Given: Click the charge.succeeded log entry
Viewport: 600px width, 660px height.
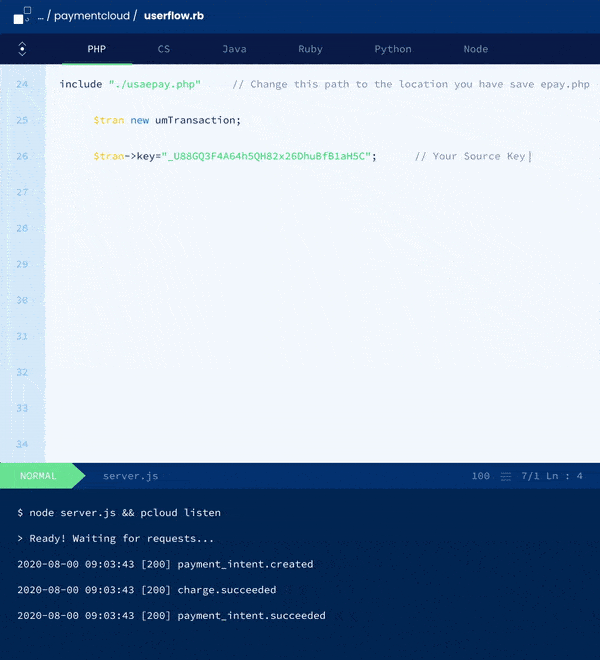Looking at the screenshot, I should 147,590.
